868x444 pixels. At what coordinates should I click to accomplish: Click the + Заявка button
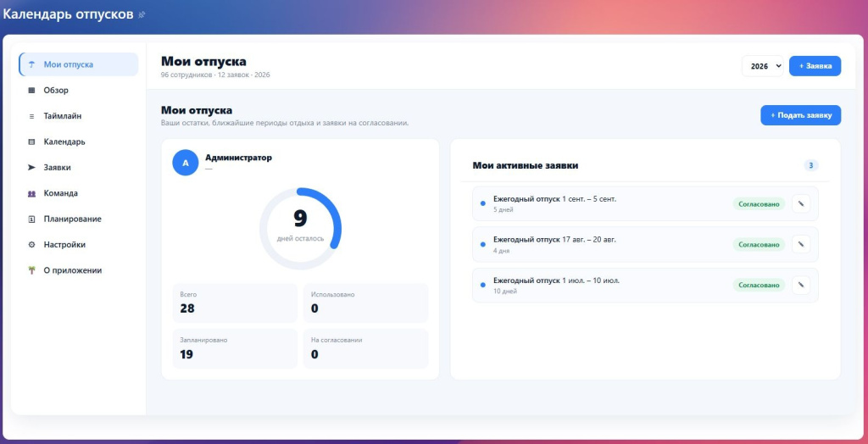tap(815, 66)
